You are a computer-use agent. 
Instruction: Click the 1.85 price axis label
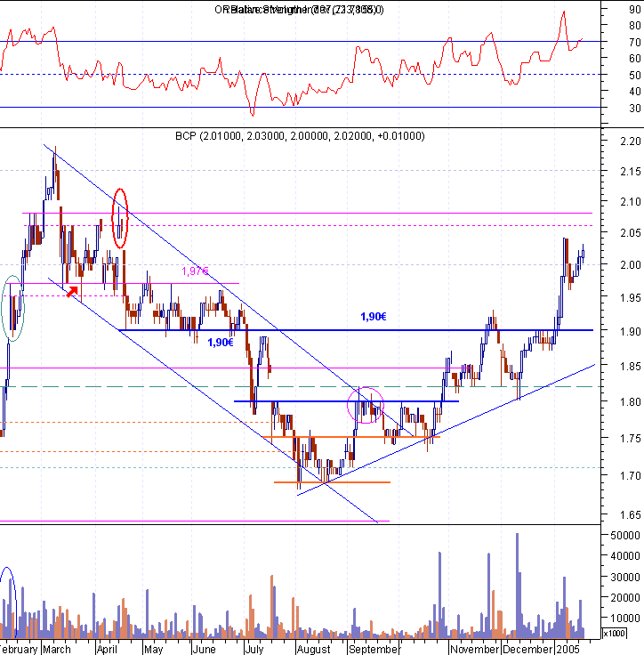631,367
